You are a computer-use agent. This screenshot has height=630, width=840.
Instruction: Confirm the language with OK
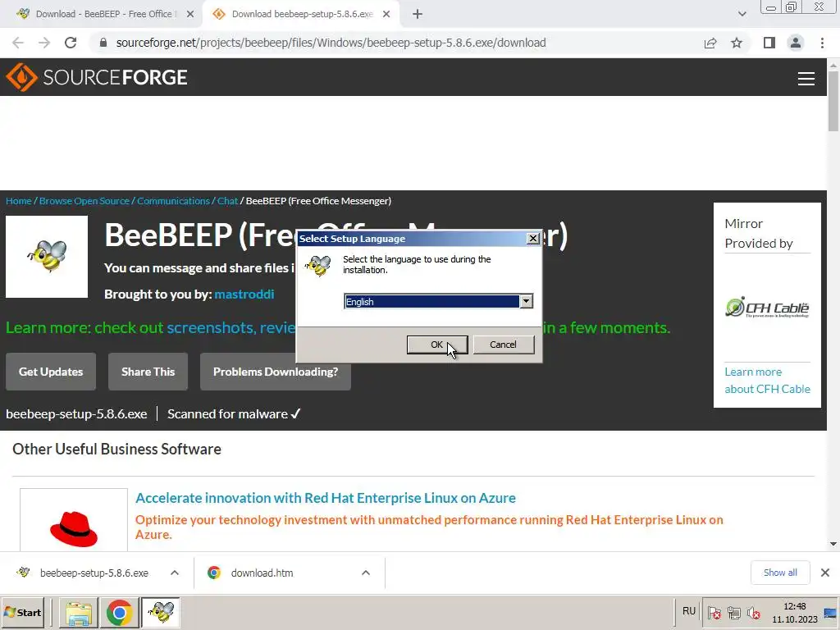(437, 345)
